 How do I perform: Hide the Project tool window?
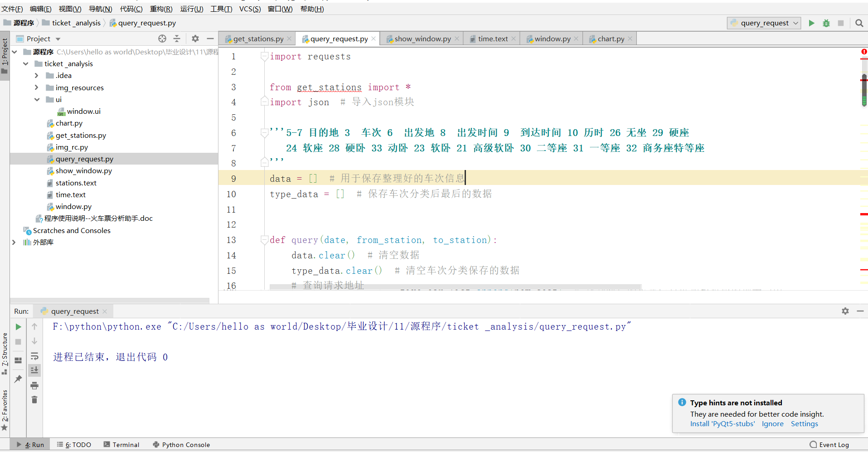pos(210,39)
